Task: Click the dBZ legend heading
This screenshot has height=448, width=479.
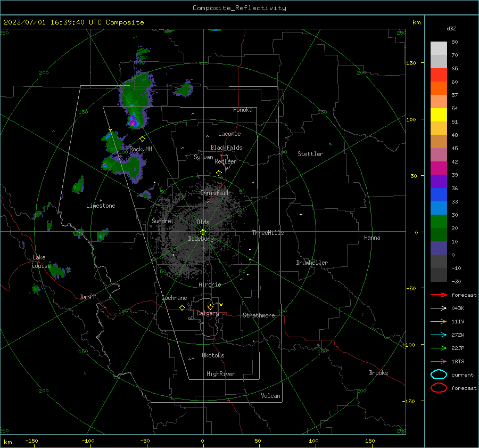Action: click(x=451, y=29)
